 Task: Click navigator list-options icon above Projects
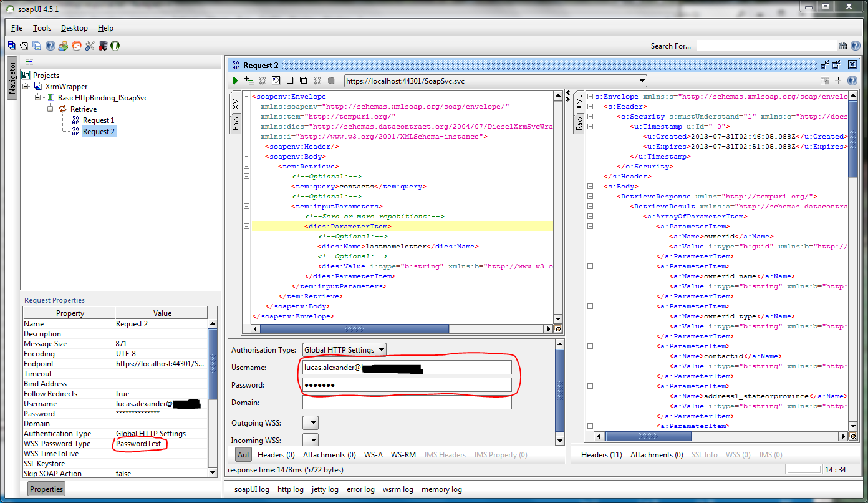tap(29, 61)
